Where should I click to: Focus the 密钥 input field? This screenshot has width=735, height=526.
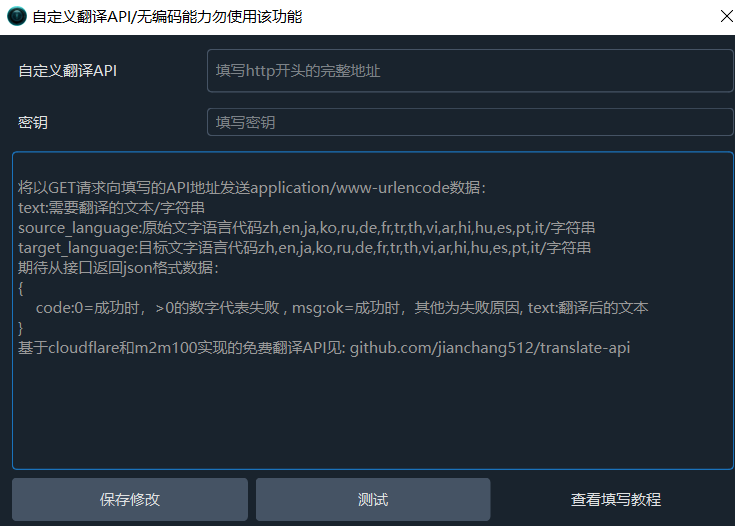coord(470,122)
